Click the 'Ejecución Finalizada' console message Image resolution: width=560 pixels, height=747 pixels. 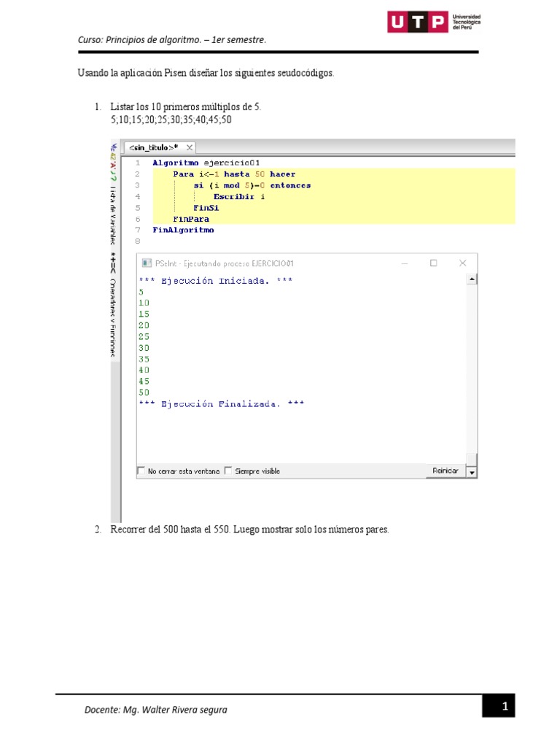221,404
